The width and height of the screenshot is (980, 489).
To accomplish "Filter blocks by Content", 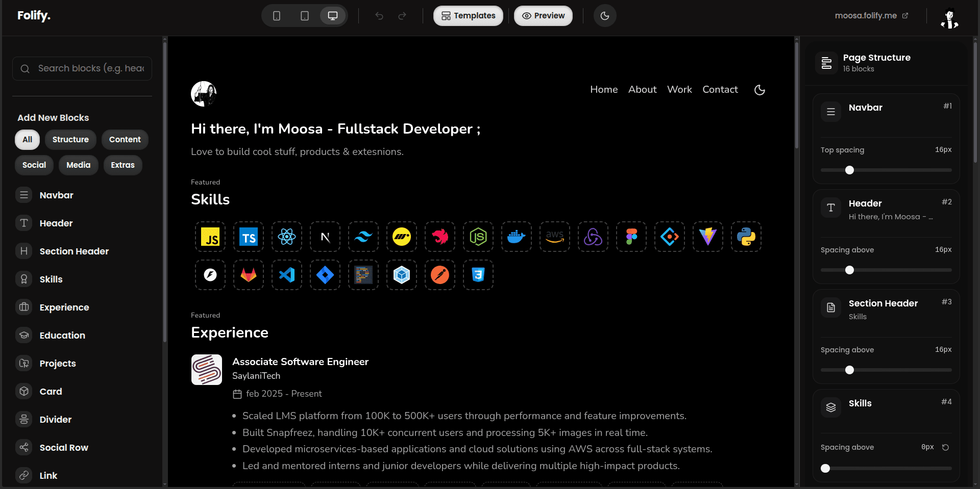I will [125, 140].
